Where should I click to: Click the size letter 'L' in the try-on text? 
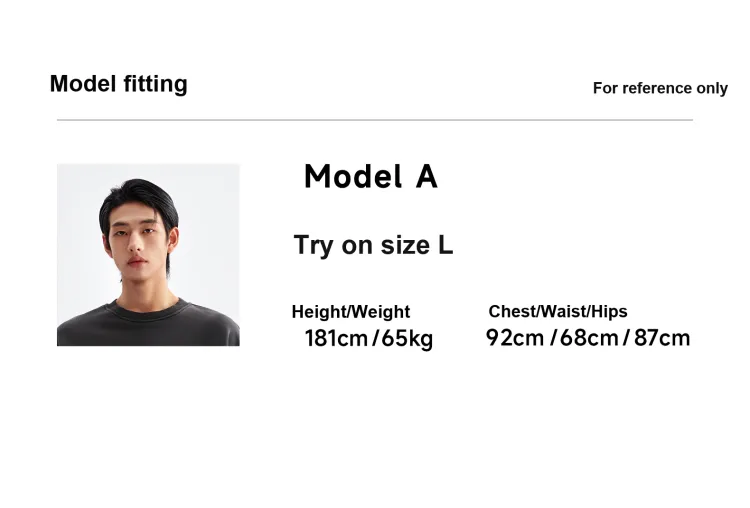pos(445,245)
